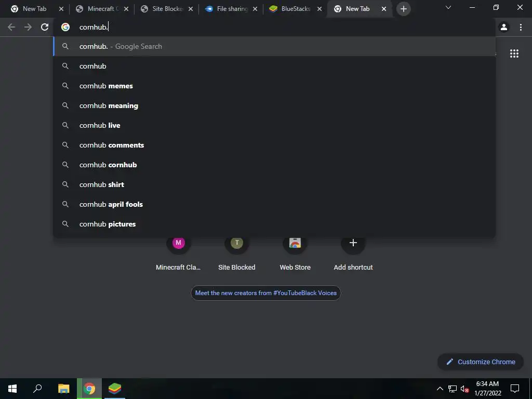Choose the 'cornhub meaning' suggestion

[x=274, y=105]
